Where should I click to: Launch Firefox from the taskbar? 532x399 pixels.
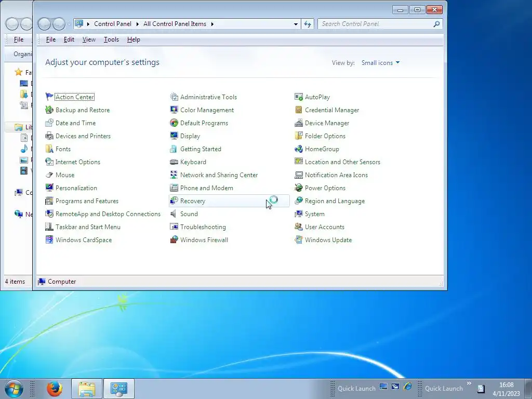coord(54,389)
